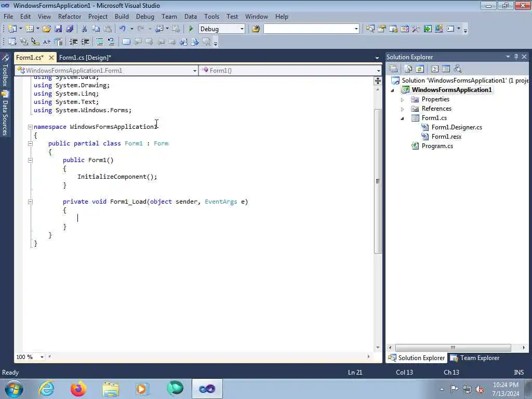Open the Debug menu
The height and width of the screenshot is (399, 532).
[x=145, y=16]
